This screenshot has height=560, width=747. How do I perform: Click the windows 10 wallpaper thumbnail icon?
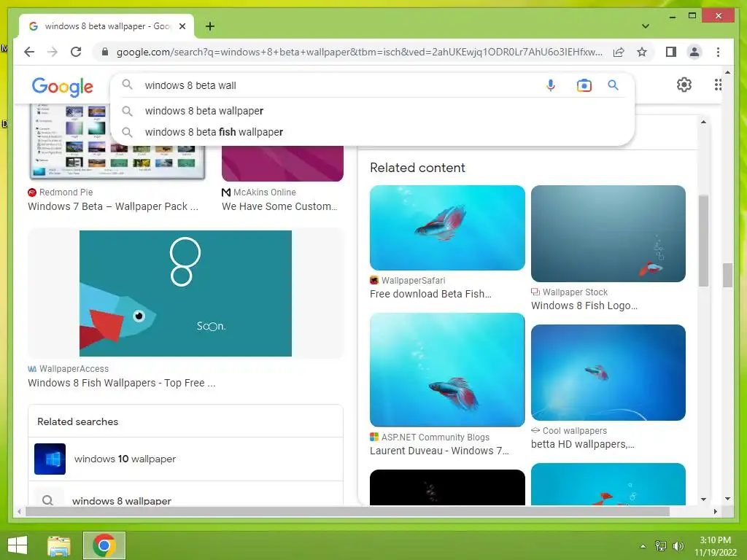(x=50, y=459)
